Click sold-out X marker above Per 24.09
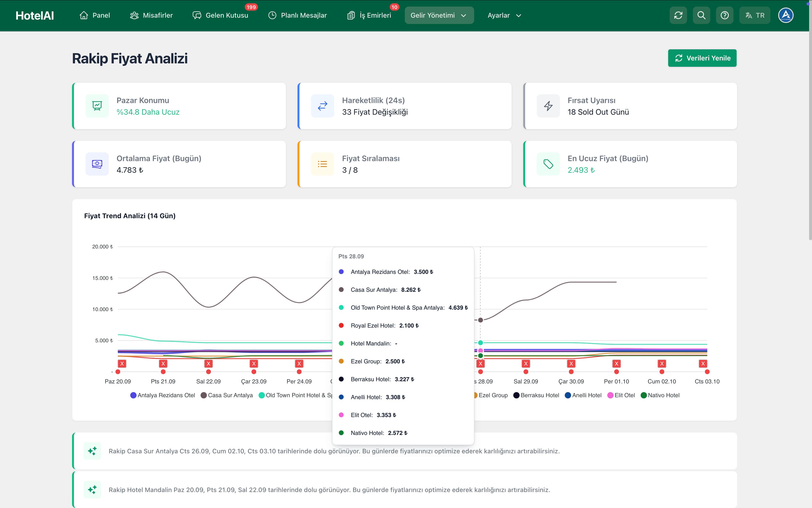The height and width of the screenshot is (508, 812). pos(299,364)
